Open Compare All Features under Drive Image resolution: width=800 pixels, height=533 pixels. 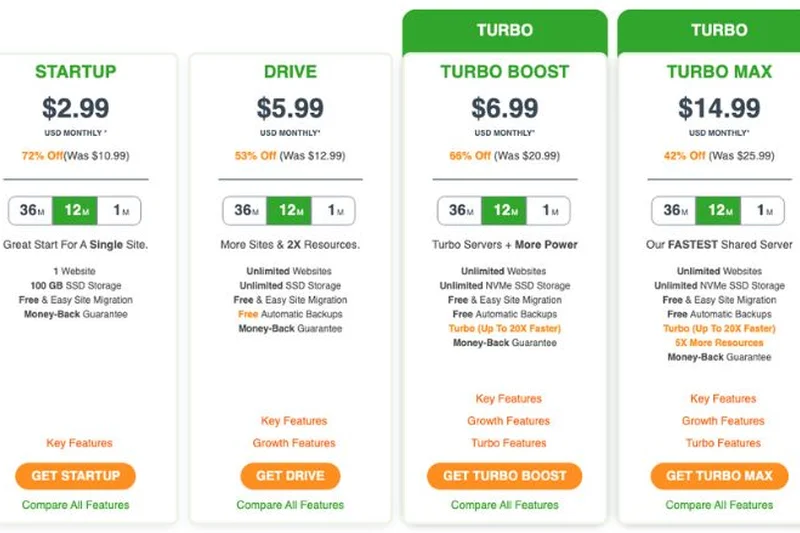pyautogui.click(x=290, y=505)
